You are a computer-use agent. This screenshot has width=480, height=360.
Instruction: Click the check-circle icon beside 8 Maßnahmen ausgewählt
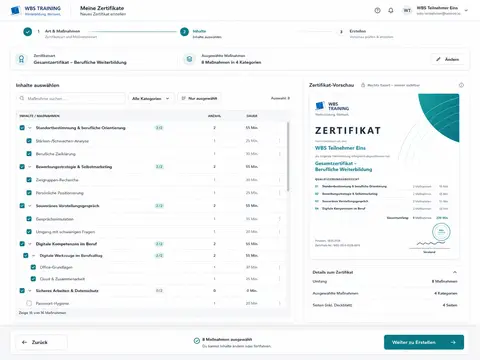(x=197, y=341)
